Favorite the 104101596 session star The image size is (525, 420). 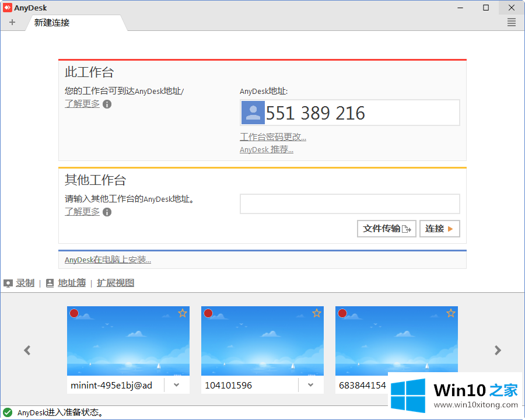tap(317, 313)
